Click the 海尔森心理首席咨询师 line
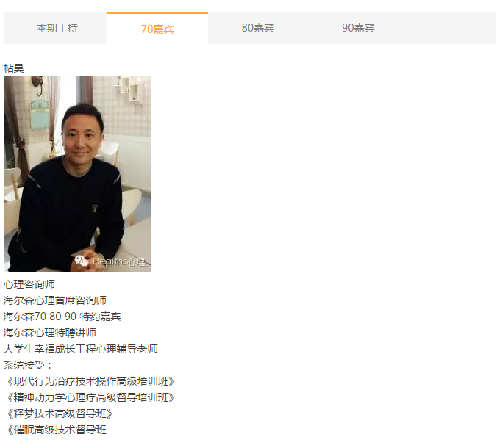Screen dimensions: 497x448 55,300
